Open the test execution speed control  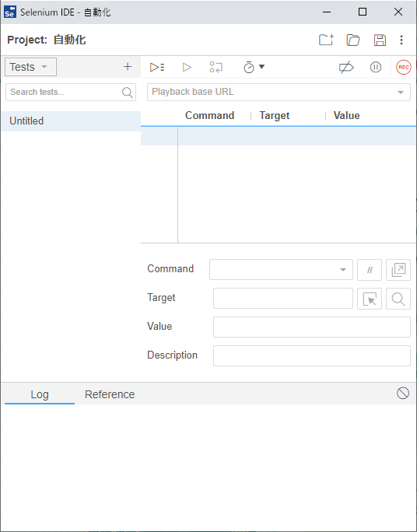click(254, 67)
